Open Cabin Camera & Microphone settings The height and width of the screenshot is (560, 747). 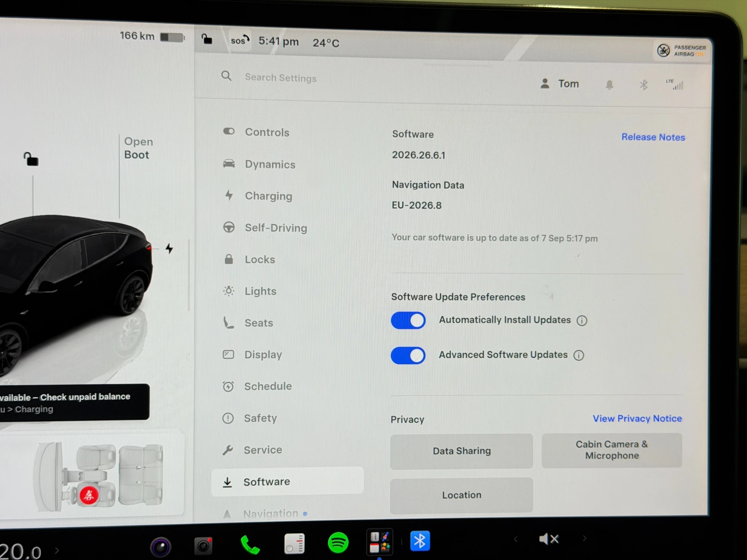[x=612, y=450]
